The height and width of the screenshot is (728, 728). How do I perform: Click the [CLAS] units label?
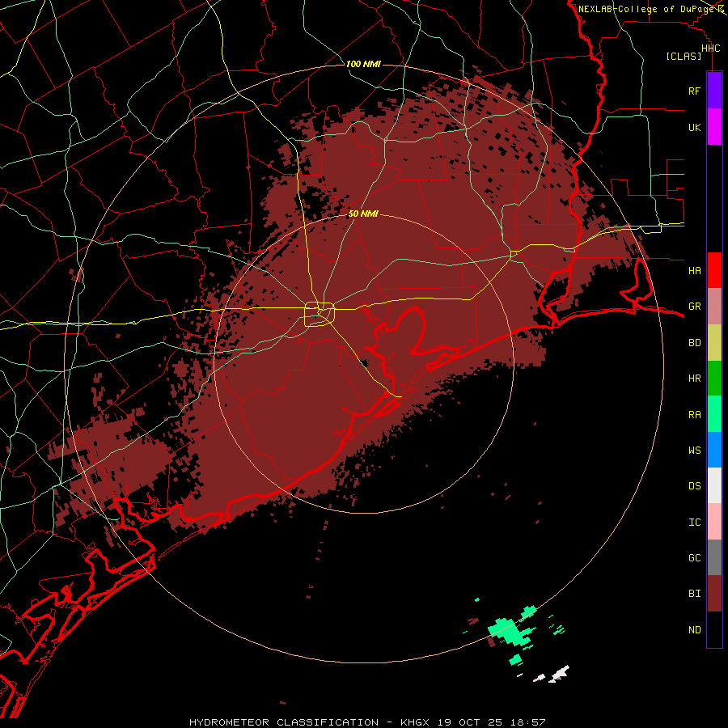tap(684, 57)
